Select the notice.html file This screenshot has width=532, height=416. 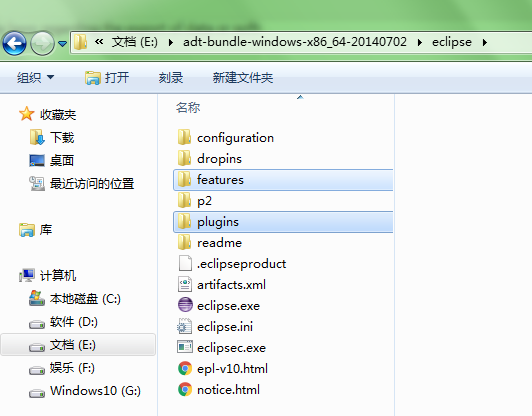click(x=228, y=390)
